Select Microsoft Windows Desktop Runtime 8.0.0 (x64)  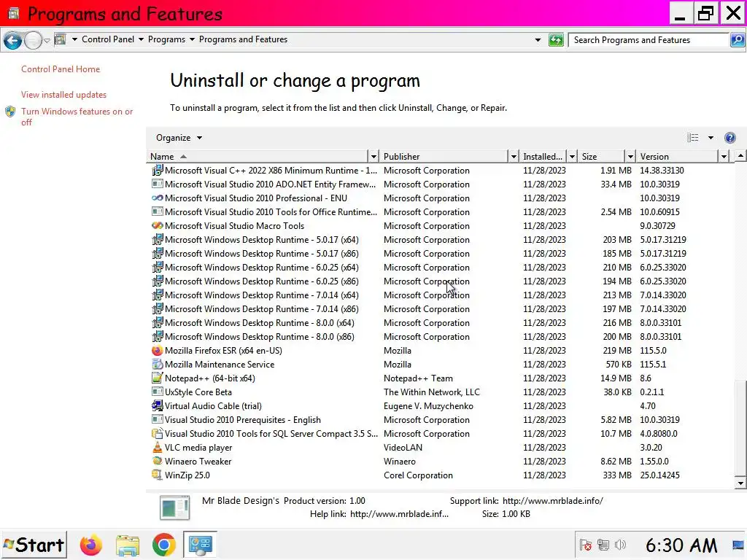(441, 323)
